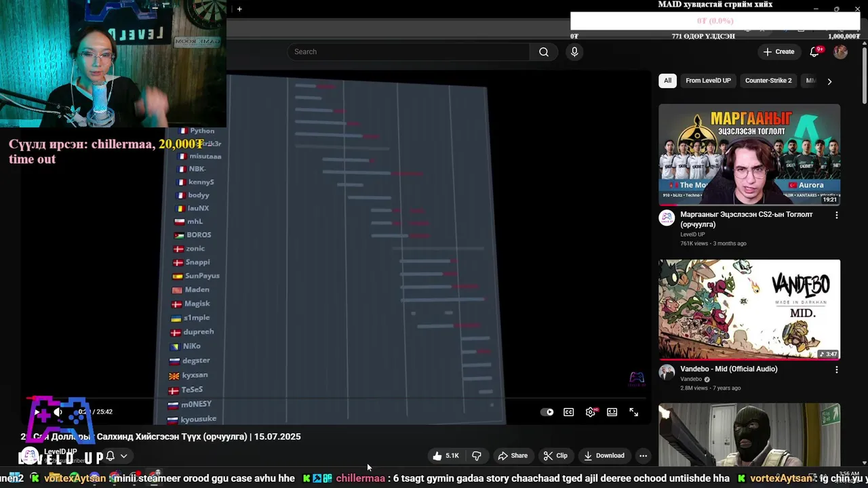Enter fullscreen mode in player
868x488 pixels.
(633, 412)
